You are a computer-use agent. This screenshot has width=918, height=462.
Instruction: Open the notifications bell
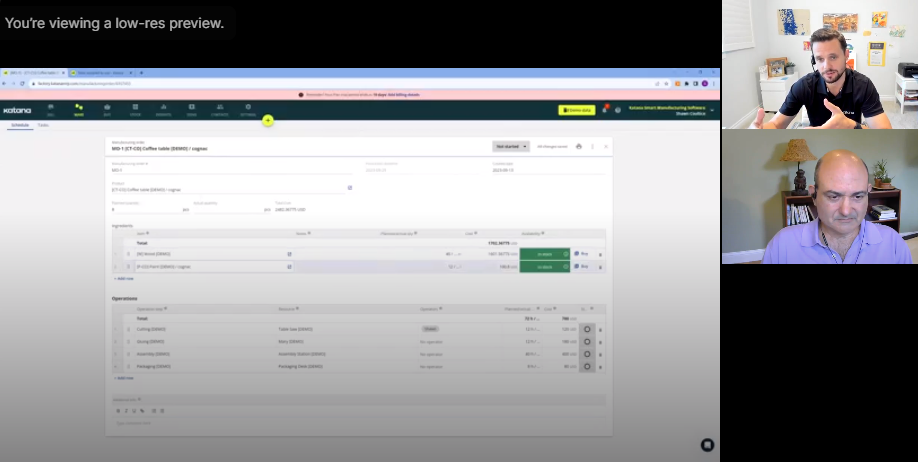605,109
